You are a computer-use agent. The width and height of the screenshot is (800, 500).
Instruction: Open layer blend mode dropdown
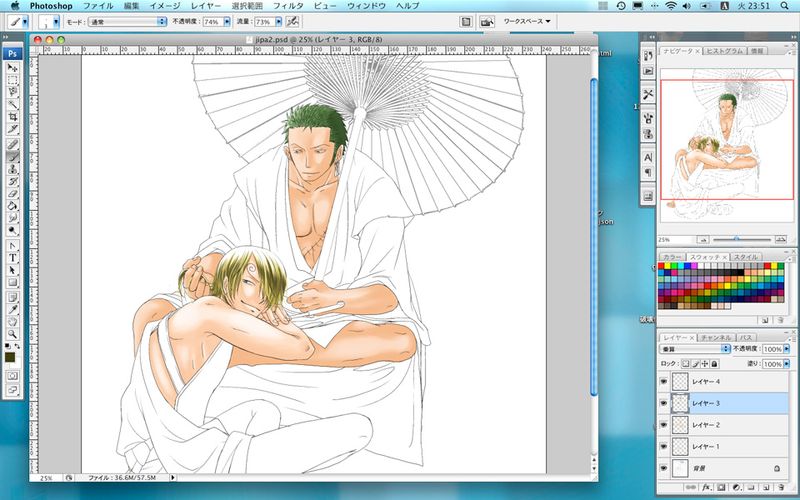pos(695,348)
